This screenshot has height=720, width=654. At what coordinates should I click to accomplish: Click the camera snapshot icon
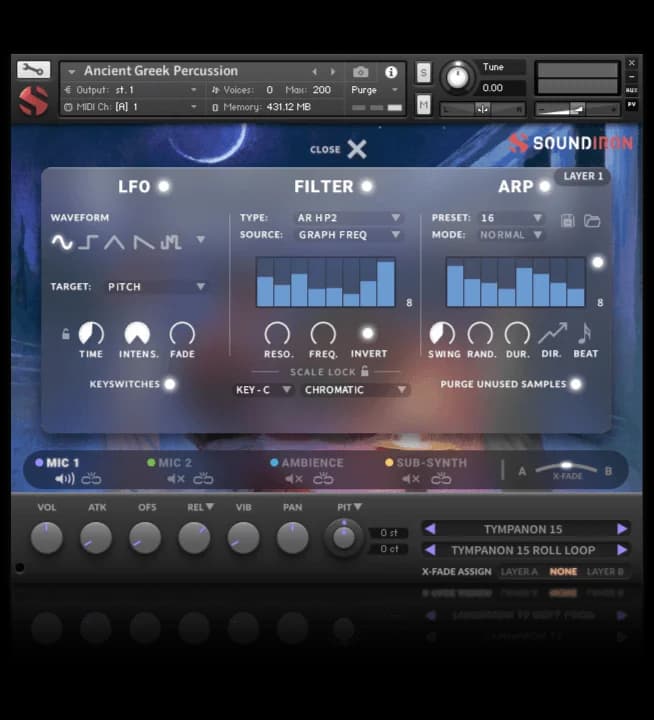tap(361, 72)
